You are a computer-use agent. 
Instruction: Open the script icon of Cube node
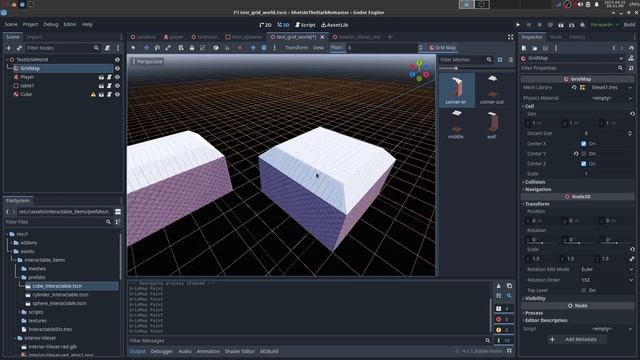click(109, 94)
